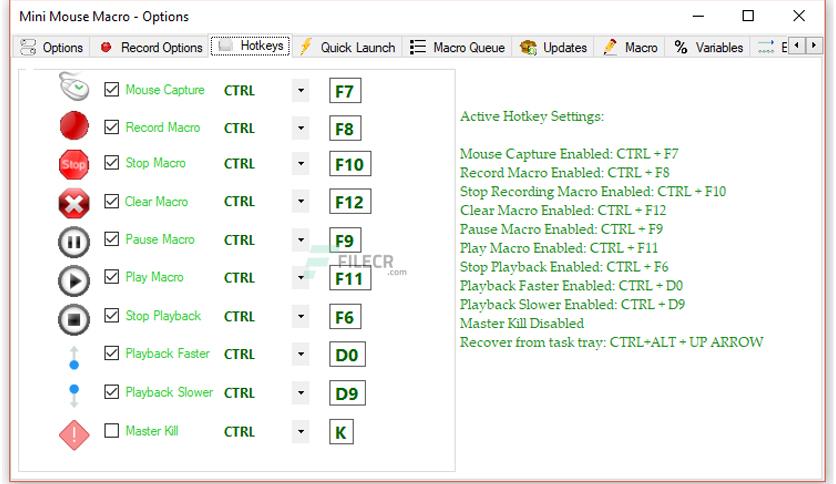
Task: Toggle the Playback Slower checkbox
Action: pyautogui.click(x=111, y=392)
